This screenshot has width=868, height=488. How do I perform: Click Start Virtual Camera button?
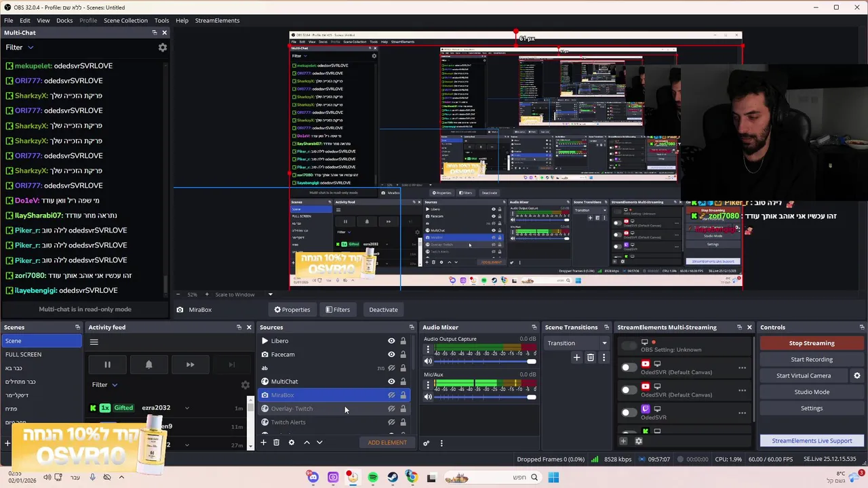pos(804,375)
